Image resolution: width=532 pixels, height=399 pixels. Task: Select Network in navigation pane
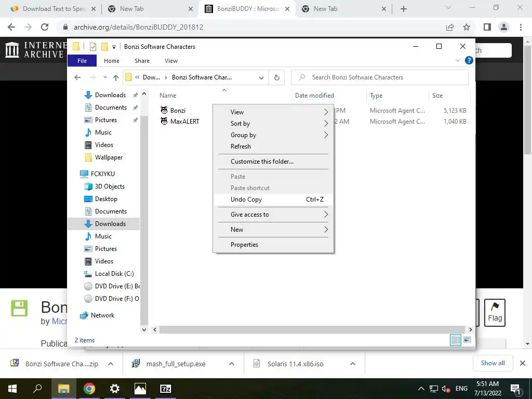tap(97, 315)
